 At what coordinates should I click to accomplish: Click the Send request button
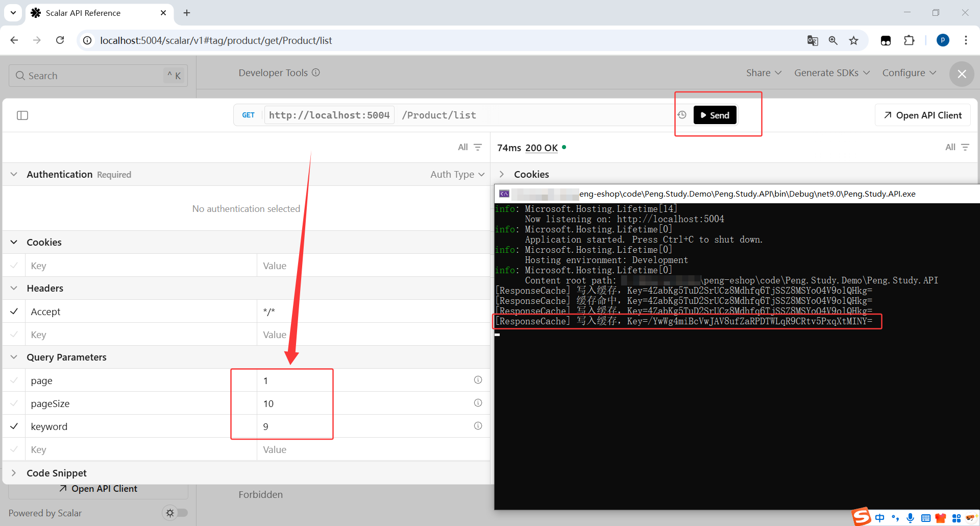pyautogui.click(x=715, y=115)
